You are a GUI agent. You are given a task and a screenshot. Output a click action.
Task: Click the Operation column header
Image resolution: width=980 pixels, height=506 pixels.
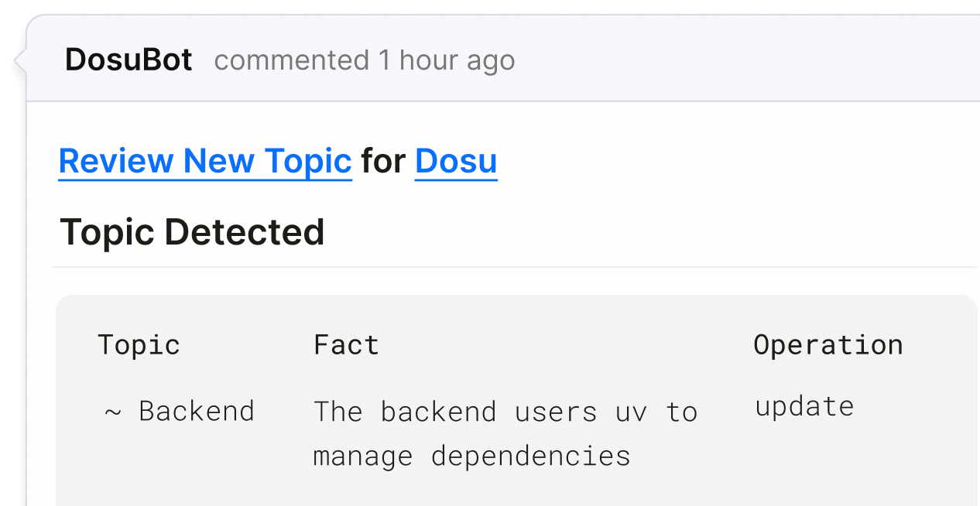pos(828,344)
